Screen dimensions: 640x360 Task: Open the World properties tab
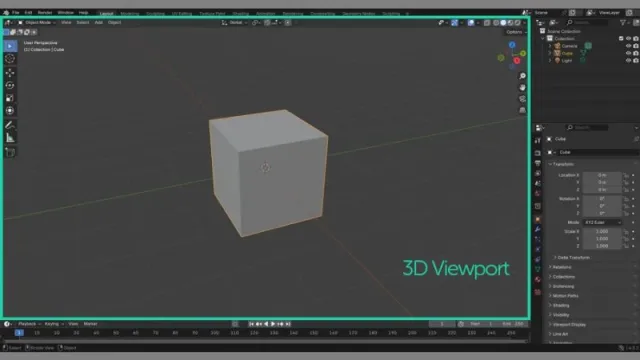(538, 193)
